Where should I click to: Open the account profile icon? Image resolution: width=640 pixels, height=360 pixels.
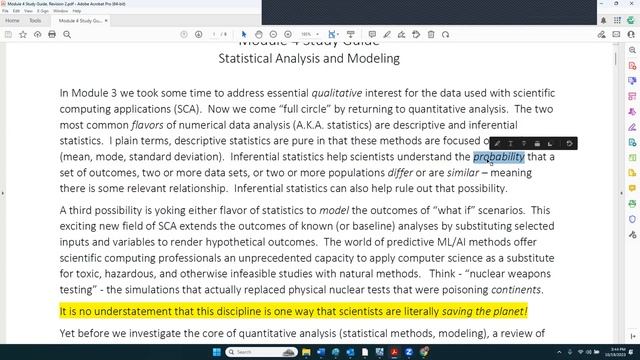(x=631, y=35)
